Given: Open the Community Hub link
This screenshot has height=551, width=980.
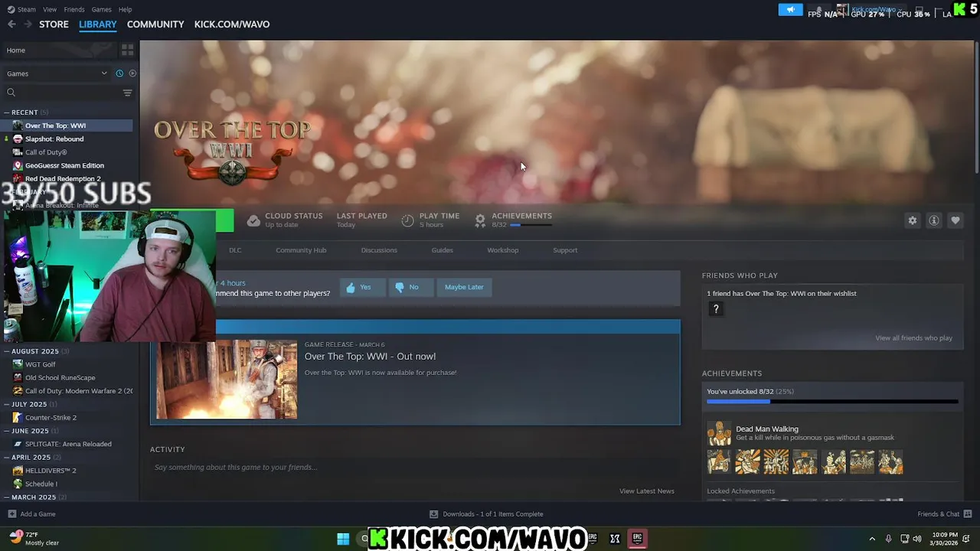Looking at the screenshot, I should tap(301, 250).
